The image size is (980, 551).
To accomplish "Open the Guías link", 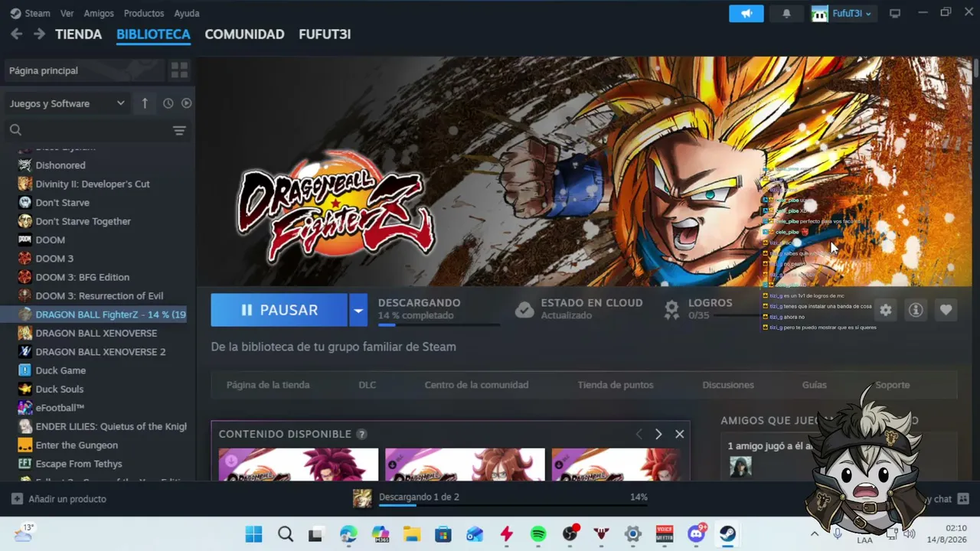I will click(x=815, y=385).
